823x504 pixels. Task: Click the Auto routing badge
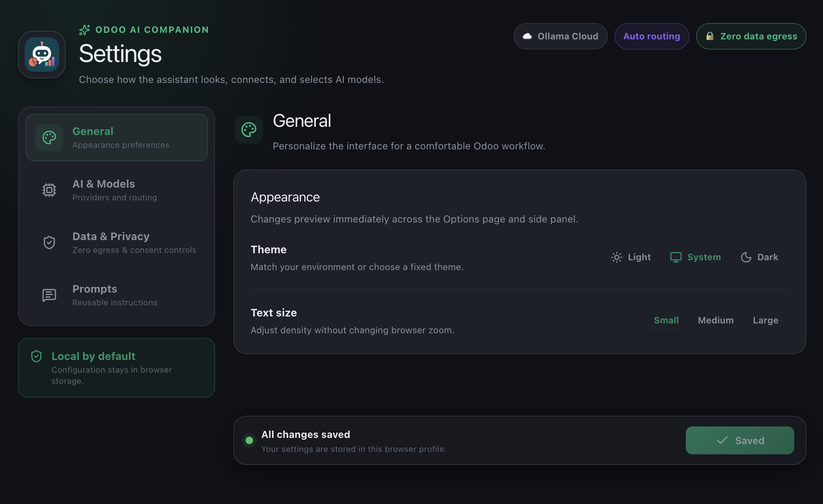[x=652, y=37]
